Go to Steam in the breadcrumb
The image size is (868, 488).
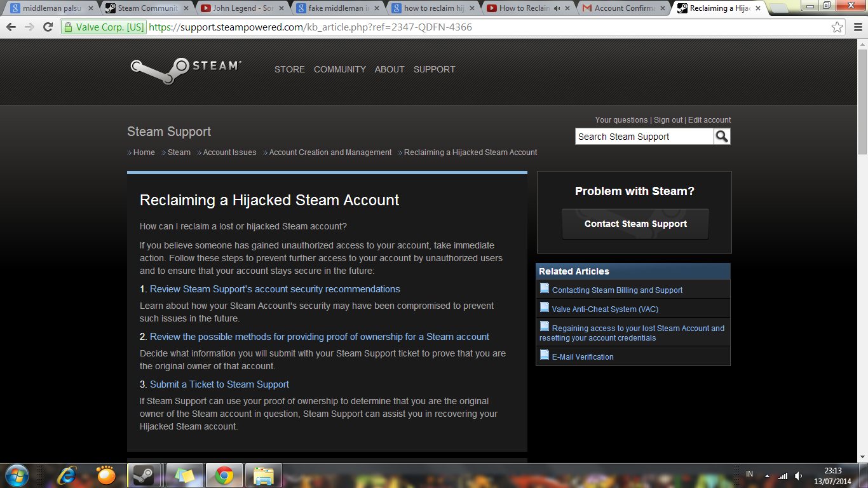click(x=179, y=152)
